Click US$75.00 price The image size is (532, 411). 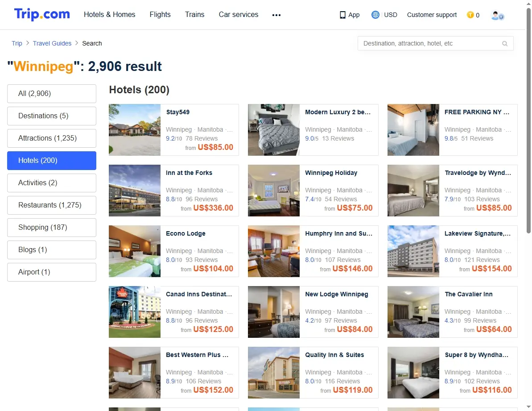(x=355, y=208)
